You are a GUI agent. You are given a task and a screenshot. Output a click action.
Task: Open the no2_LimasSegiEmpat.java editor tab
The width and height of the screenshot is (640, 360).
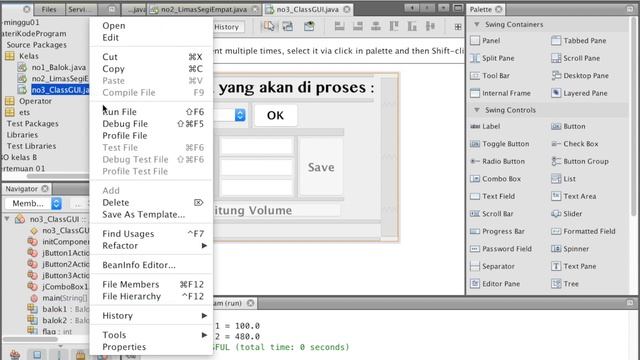coord(204,9)
